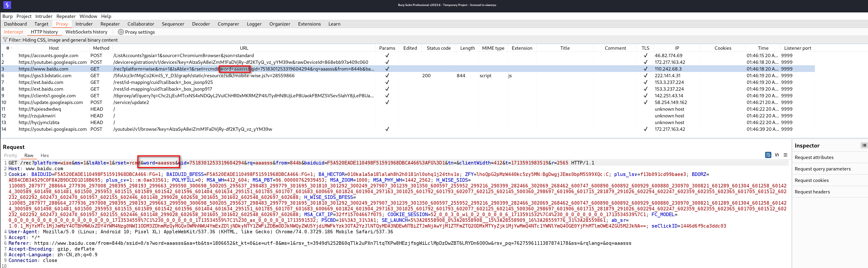The width and height of the screenshot is (868, 268).
Task: Click the Burp Suite lightning logo icon
Action: [x=7, y=5]
